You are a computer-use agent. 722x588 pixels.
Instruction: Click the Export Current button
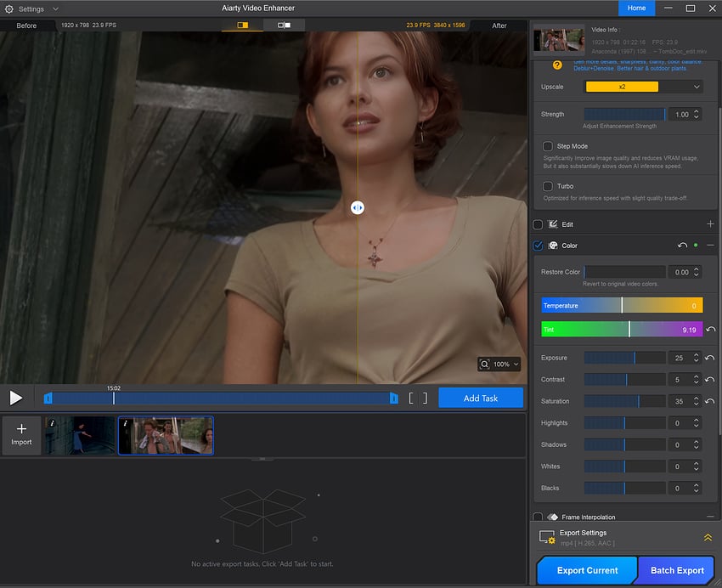click(x=586, y=570)
